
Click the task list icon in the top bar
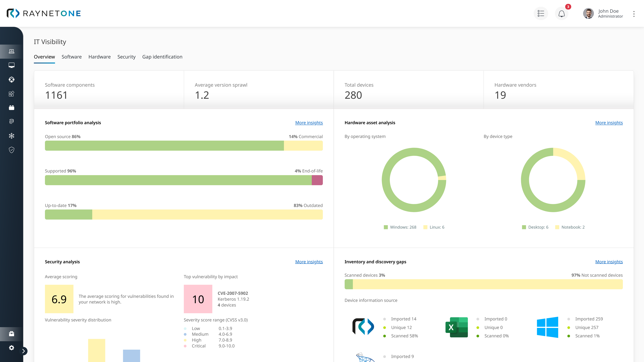[541, 13]
